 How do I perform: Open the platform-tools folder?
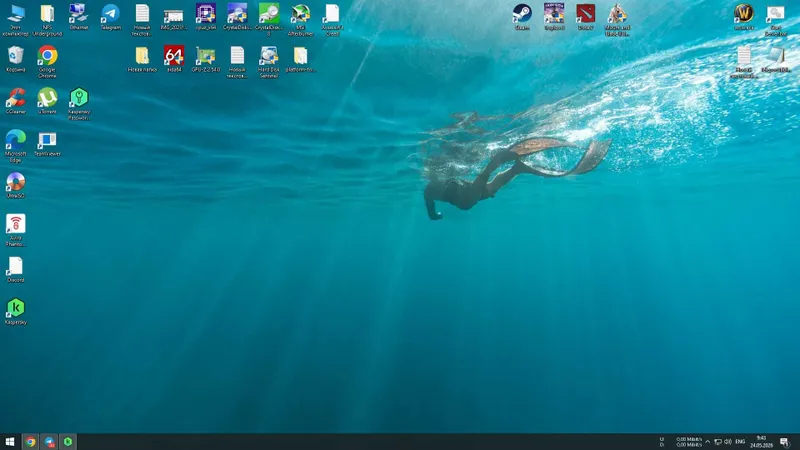pos(301,58)
